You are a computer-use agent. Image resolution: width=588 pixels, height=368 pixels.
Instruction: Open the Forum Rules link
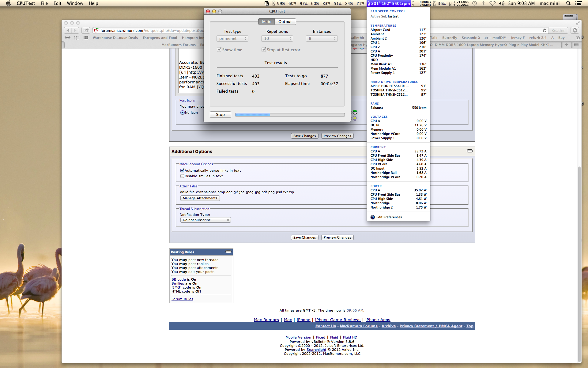coord(182,299)
